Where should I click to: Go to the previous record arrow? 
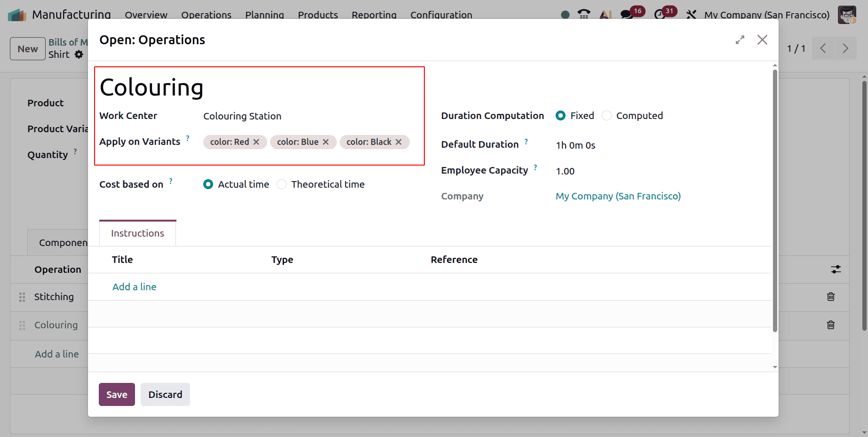click(x=823, y=48)
